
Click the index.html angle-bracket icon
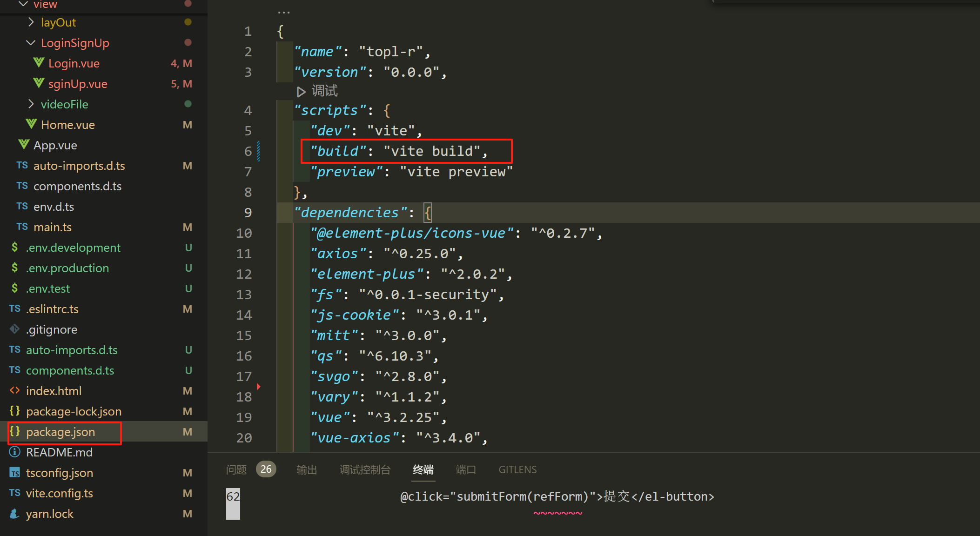[14, 391]
